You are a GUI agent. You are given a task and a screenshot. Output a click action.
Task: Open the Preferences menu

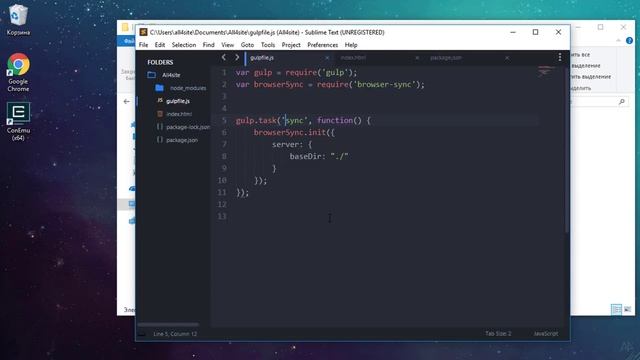[x=322, y=45]
